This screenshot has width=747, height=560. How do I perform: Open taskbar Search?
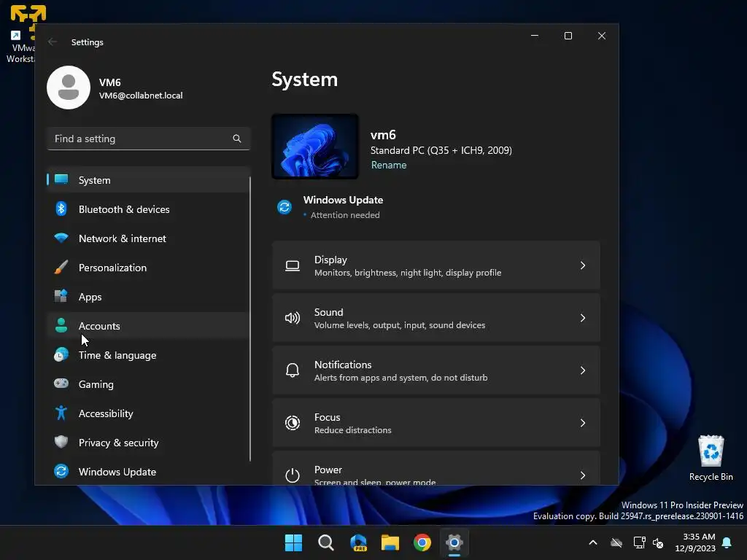click(x=326, y=542)
